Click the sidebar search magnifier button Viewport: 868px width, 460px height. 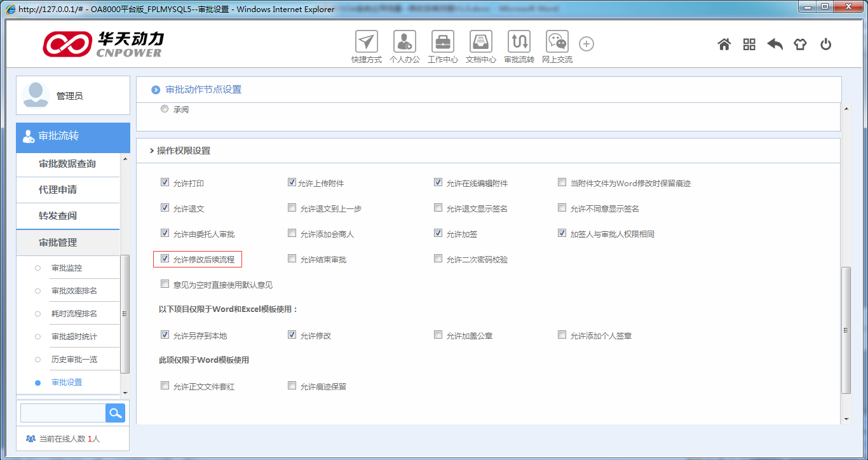coord(115,412)
